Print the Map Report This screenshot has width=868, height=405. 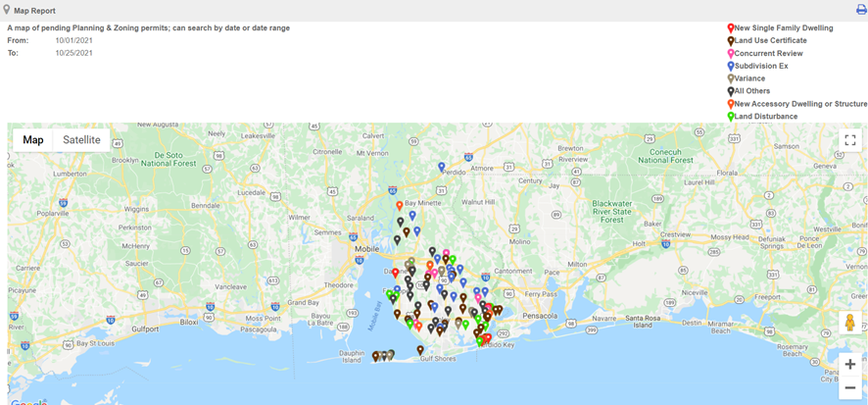(861, 10)
